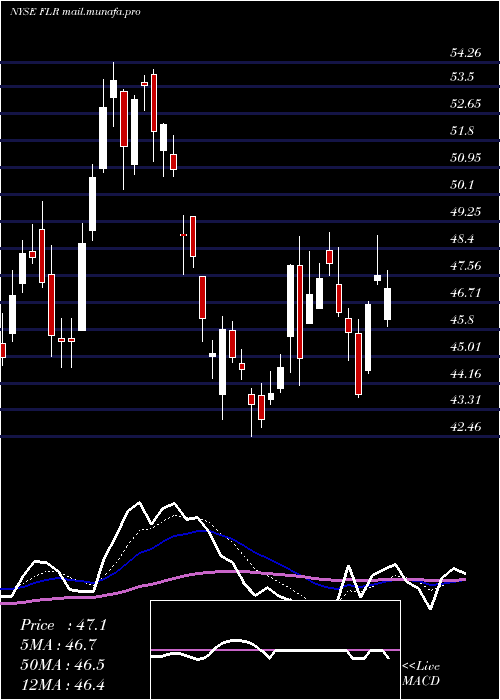Click the 46.71 price level label
The height and width of the screenshot is (700, 500).
click(x=466, y=293)
